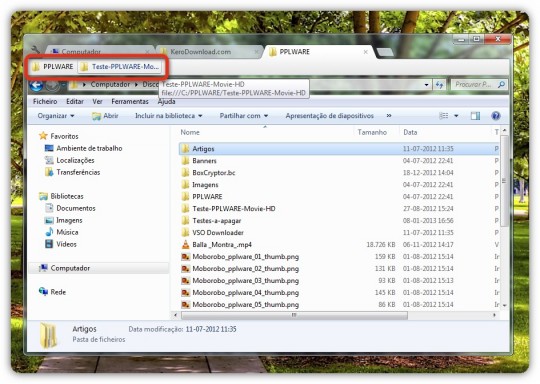Sort by the Tamanho column header

pyautogui.click(x=372, y=132)
